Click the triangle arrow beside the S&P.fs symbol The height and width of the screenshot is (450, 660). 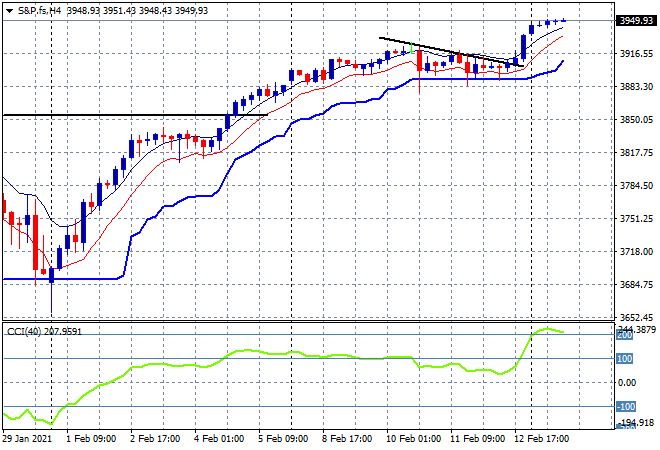coord(9,9)
